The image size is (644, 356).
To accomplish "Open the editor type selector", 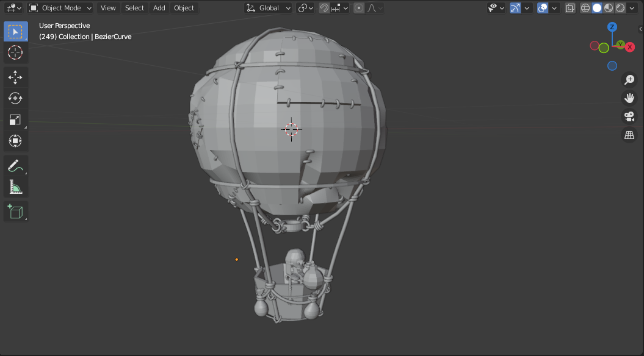I will pyautogui.click(x=14, y=8).
